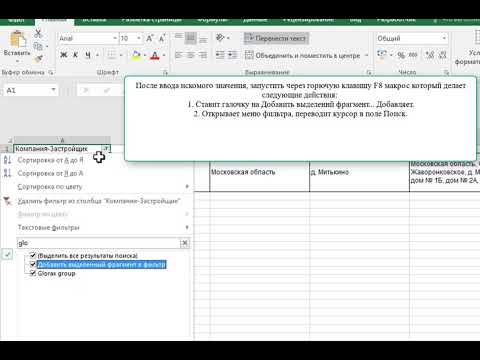Image resolution: width=480 pixels, height=360 pixels.
Task: Click the Paste (Вставить) clipboard icon
Action: [17, 39]
